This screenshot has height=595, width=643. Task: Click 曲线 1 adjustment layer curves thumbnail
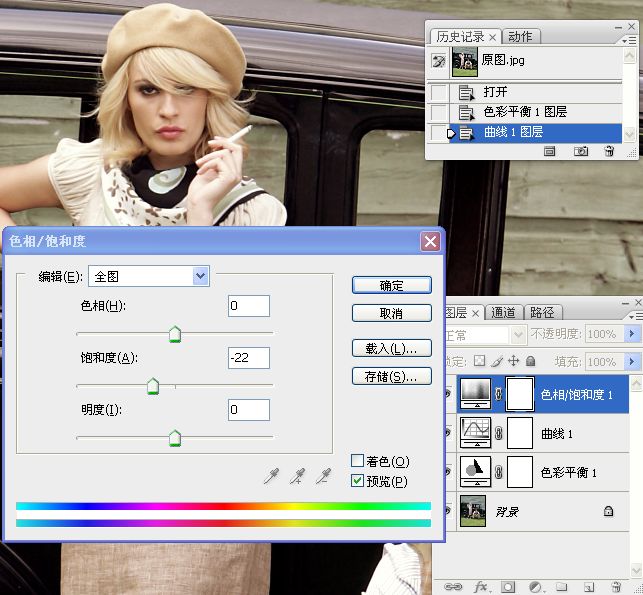476,433
